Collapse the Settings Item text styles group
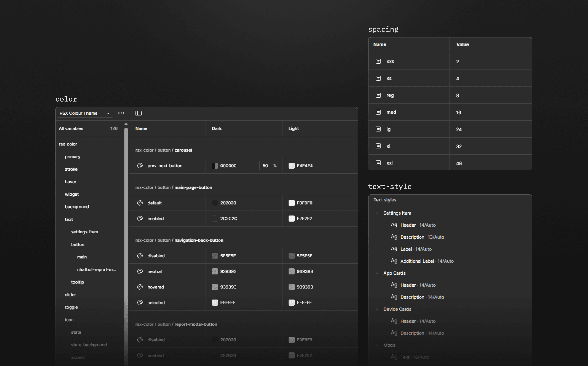This screenshot has height=366, width=588. [x=377, y=213]
